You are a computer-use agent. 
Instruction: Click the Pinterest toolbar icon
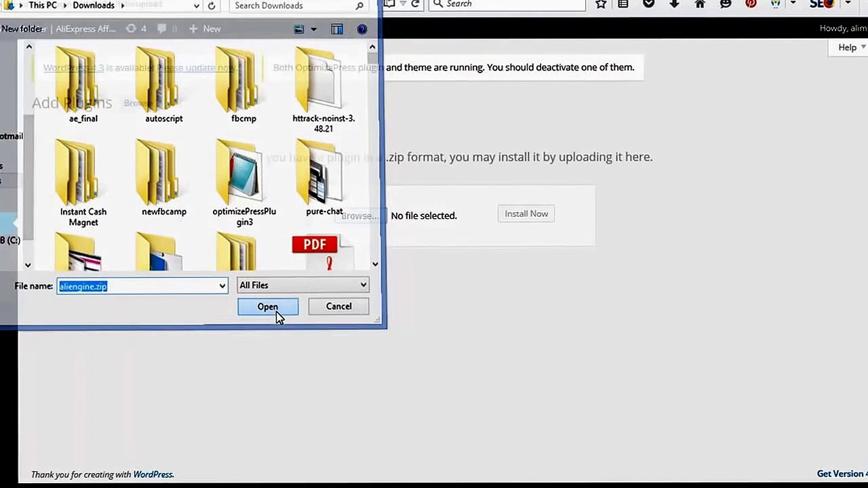tap(751, 4)
